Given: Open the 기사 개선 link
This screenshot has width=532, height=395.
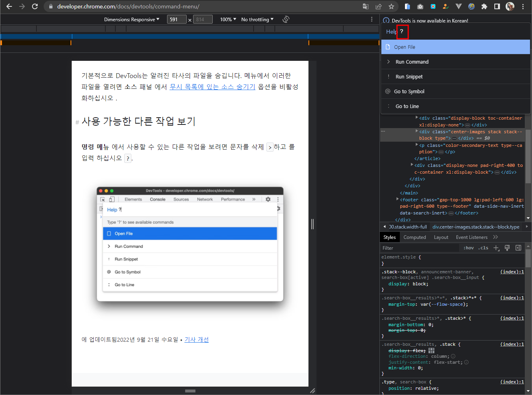Looking at the screenshot, I should (x=197, y=339).
